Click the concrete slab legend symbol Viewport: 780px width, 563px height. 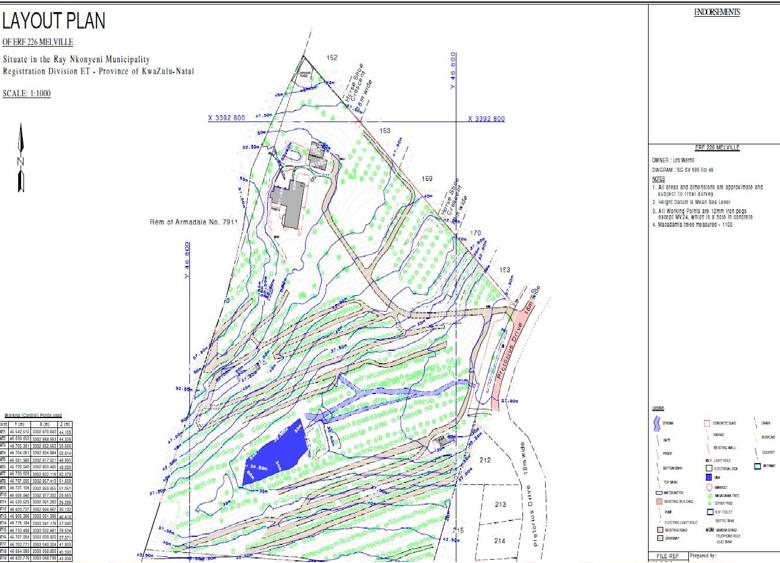[707, 423]
